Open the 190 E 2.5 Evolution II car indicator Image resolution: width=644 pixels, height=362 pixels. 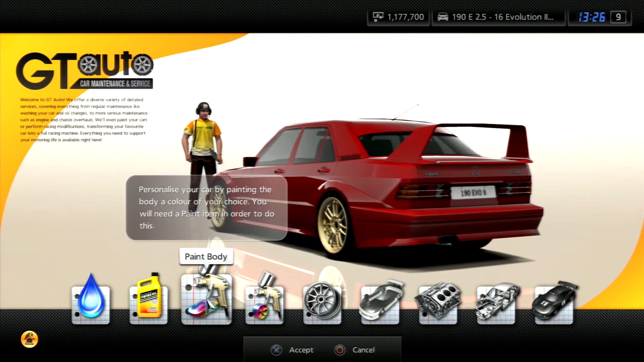pyautogui.click(x=498, y=17)
